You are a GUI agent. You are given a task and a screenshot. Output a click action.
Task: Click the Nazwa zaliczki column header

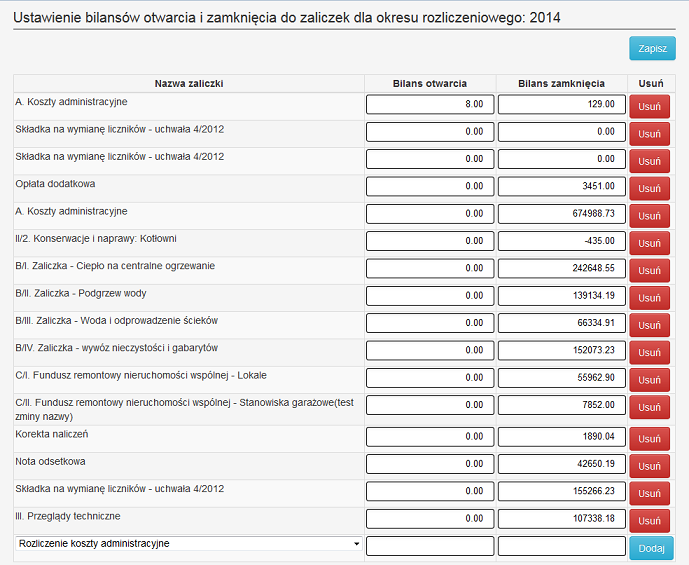point(189,83)
